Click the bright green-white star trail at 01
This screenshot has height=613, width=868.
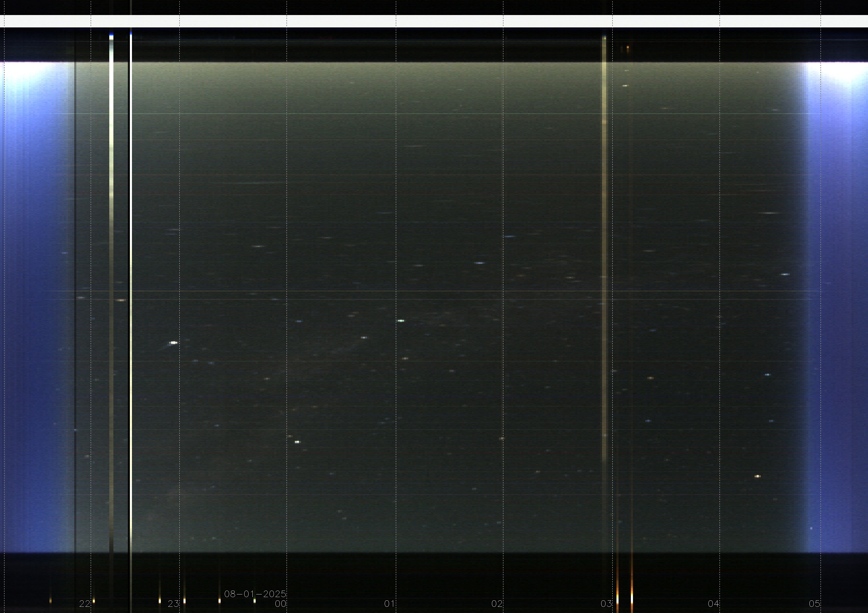[x=401, y=321]
